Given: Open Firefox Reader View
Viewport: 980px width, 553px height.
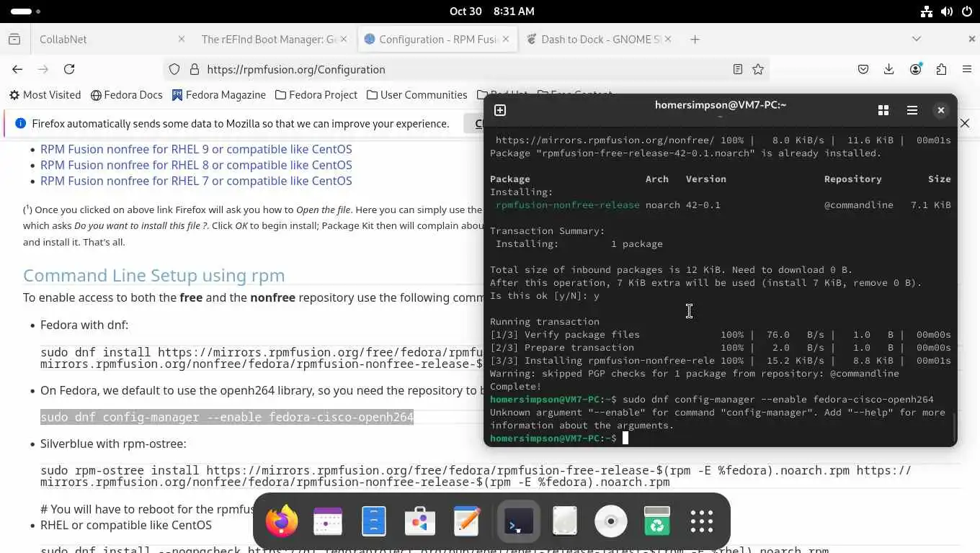Looking at the screenshot, I should 738,69.
